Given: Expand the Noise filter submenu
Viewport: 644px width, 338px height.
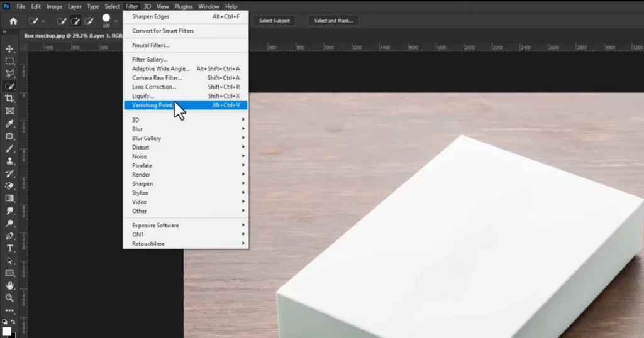Looking at the screenshot, I should (186, 156).
